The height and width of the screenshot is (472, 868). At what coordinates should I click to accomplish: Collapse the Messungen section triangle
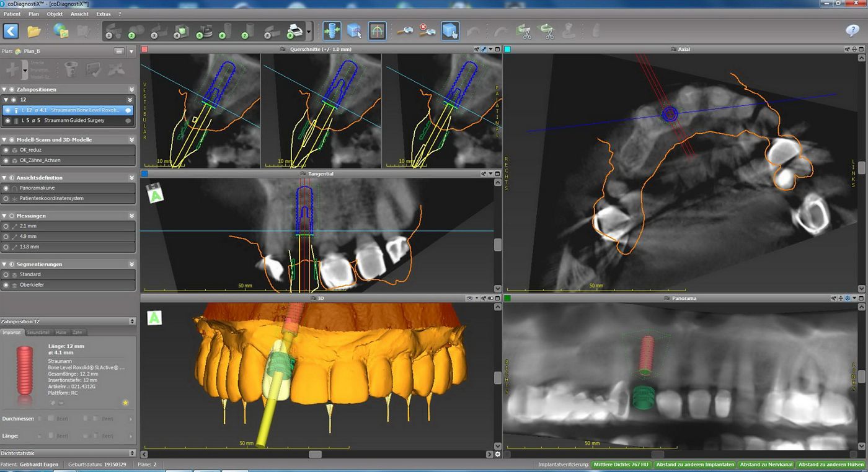click(x=4, y=216)
